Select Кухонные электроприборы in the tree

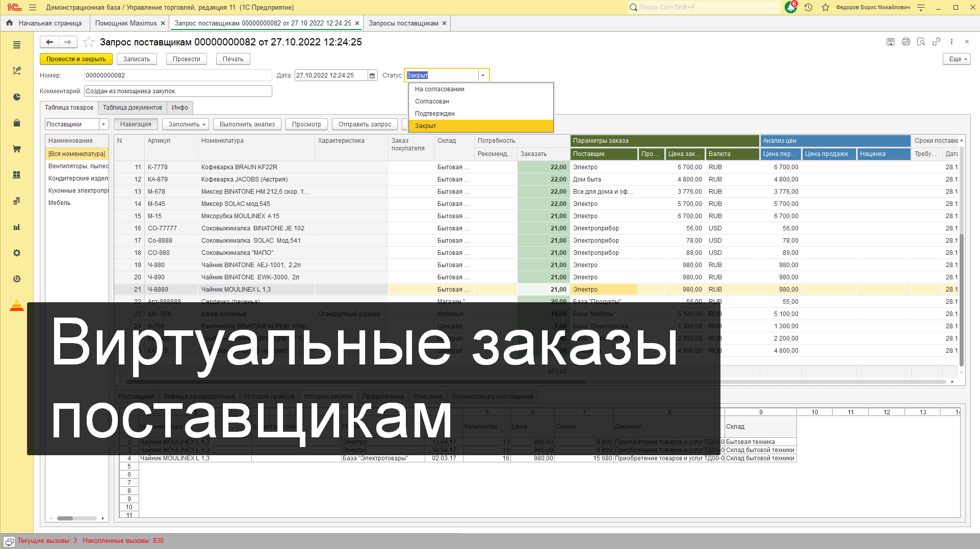pyautogui.click(x=78, y=191)
